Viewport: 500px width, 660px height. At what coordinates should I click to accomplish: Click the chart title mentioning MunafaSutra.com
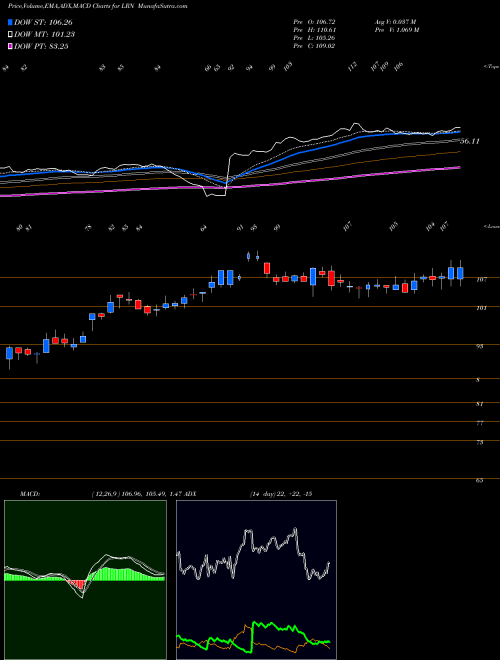[x=98, y=6]
